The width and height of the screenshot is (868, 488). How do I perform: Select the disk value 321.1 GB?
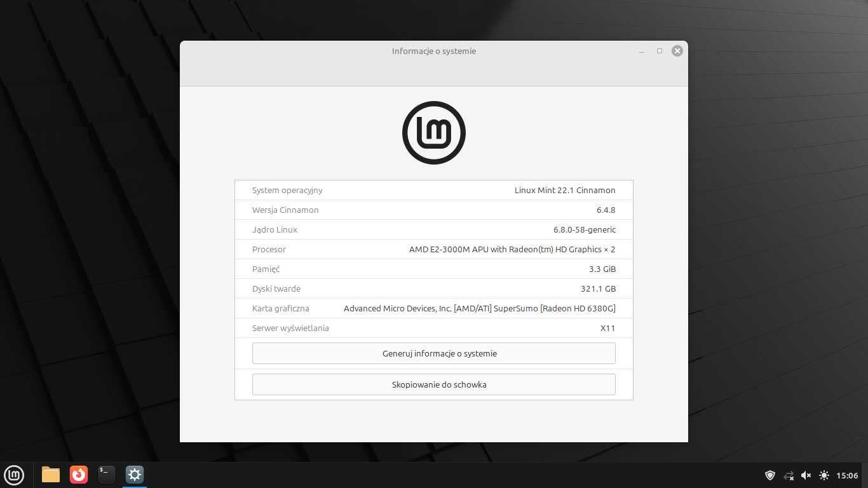(599, 288)
